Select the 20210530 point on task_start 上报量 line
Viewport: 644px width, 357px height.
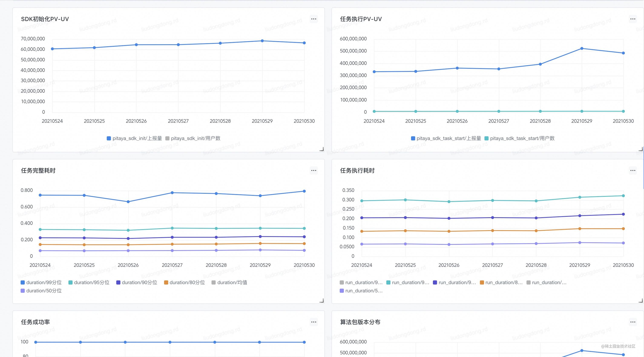point(623,53)
